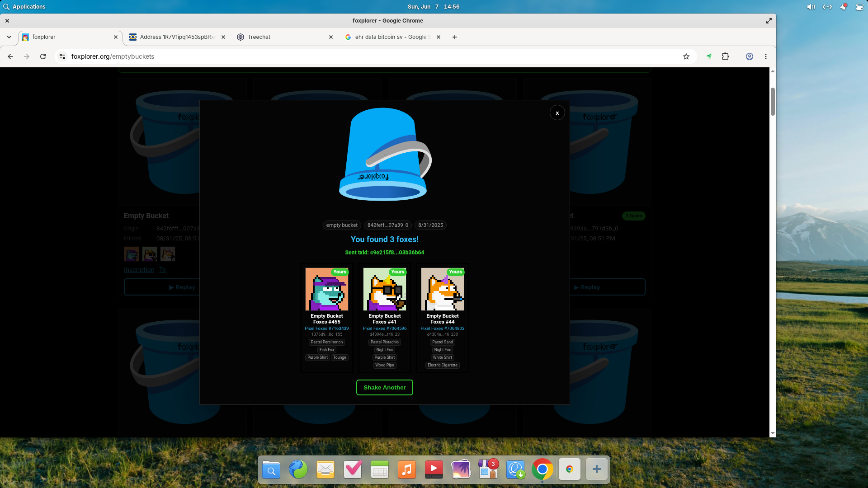Click the flipped blue bucket image

[x=385, y=154]
